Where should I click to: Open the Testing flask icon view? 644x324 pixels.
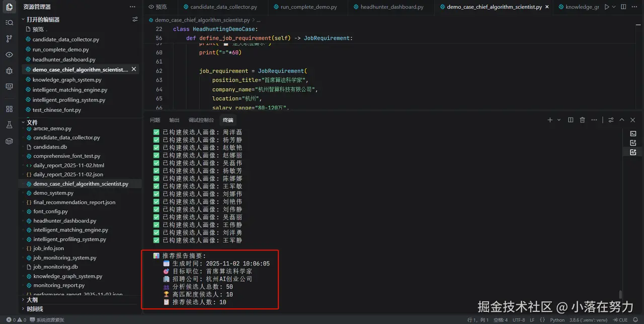9,124
